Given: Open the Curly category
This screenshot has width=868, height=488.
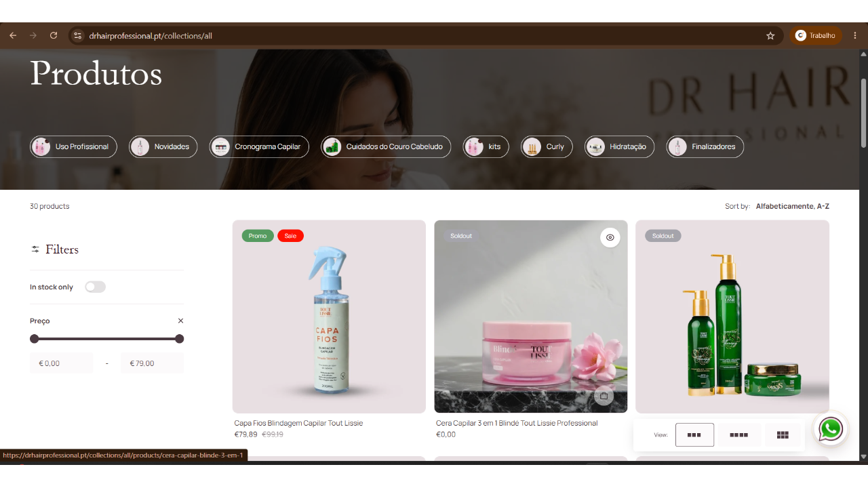Looking at the screenshot, I should click(x=547, y=146).
